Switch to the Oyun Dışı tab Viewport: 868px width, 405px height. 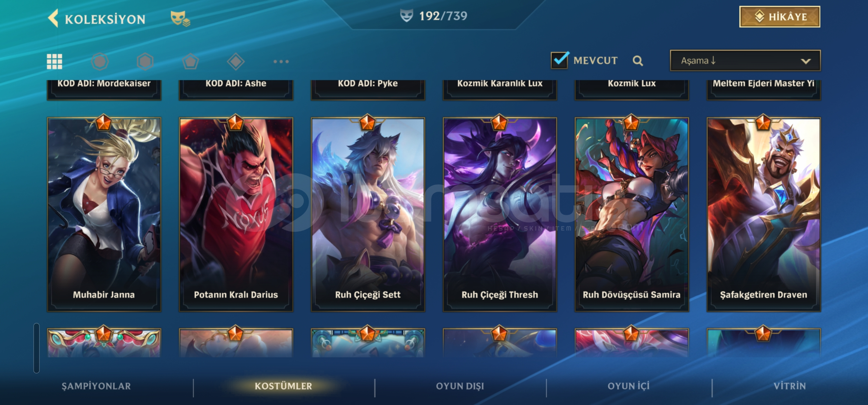pos(460,386)
